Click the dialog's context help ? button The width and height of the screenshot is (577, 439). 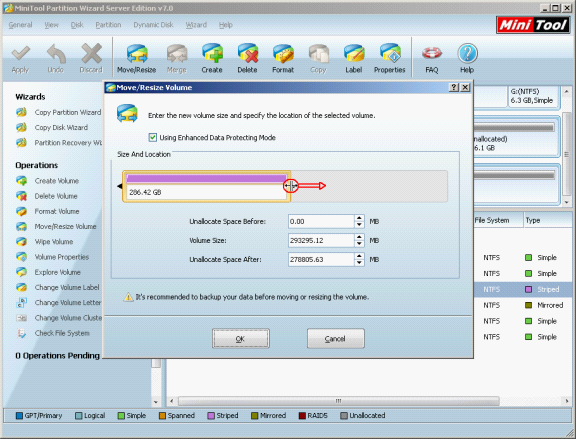tap(454, 87)
